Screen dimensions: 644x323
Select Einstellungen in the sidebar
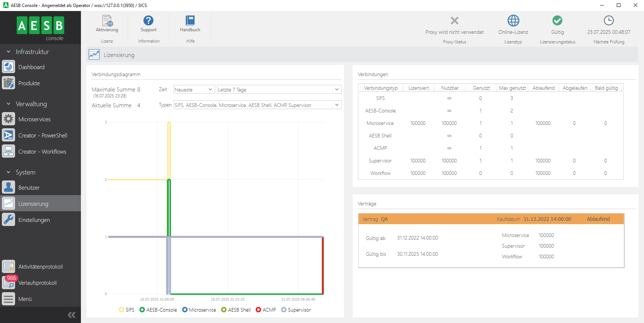click(x=34, y=220)
